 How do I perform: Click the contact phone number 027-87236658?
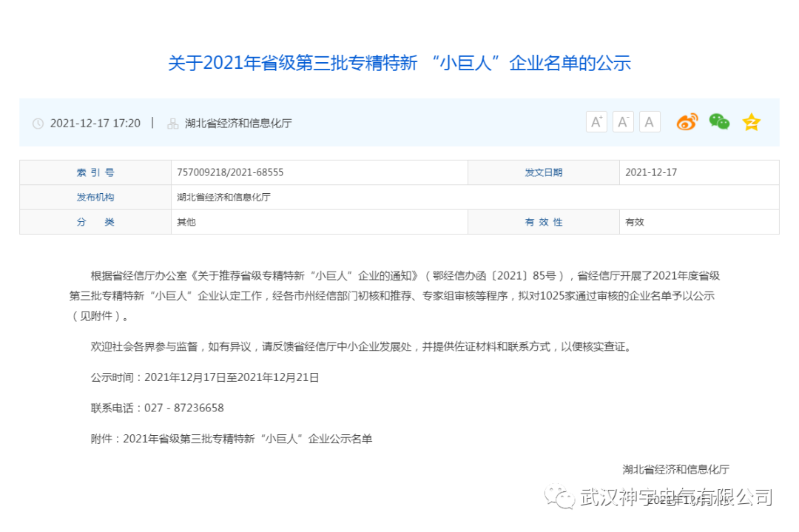coord(183,408)
